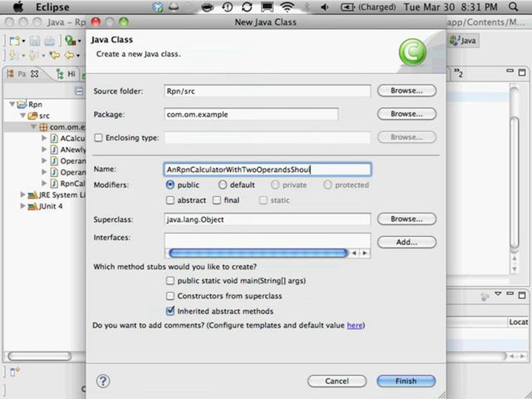Collapse the src folder tree node
532x399 pixels.
coord(23,115)
